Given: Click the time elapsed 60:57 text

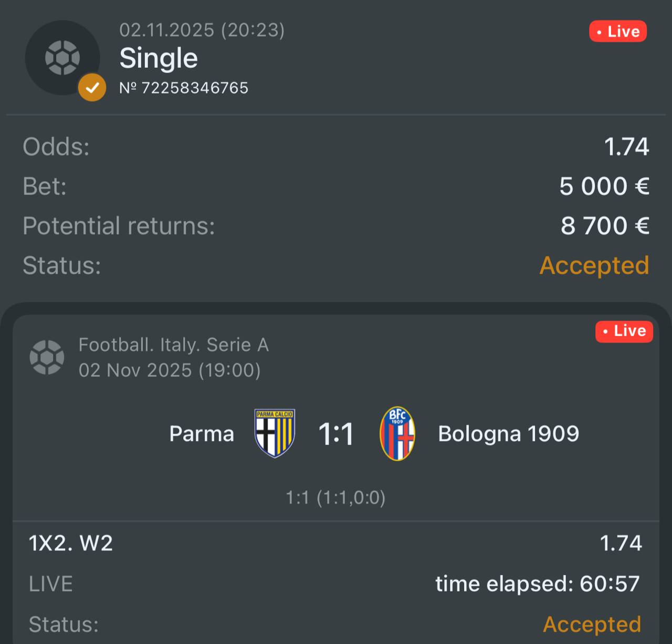Looking at the screenshot, I should (x=538, y=584).
